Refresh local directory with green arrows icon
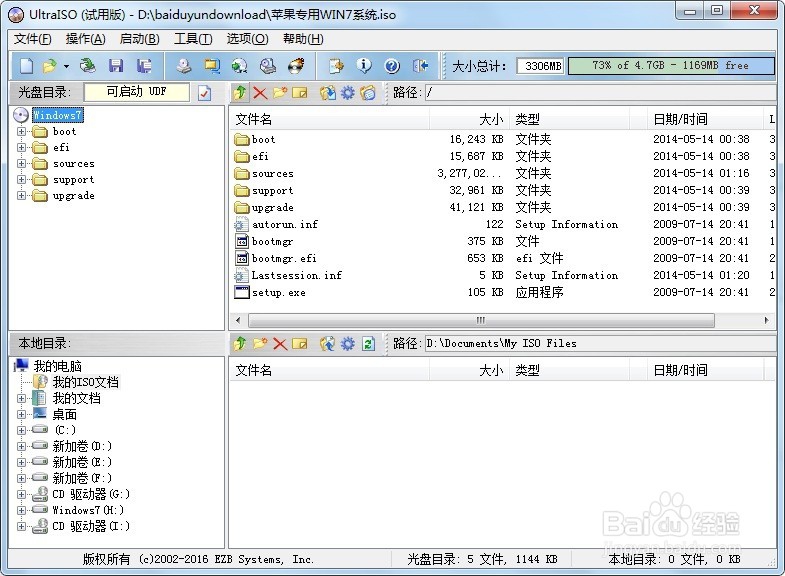 (368, 344)
